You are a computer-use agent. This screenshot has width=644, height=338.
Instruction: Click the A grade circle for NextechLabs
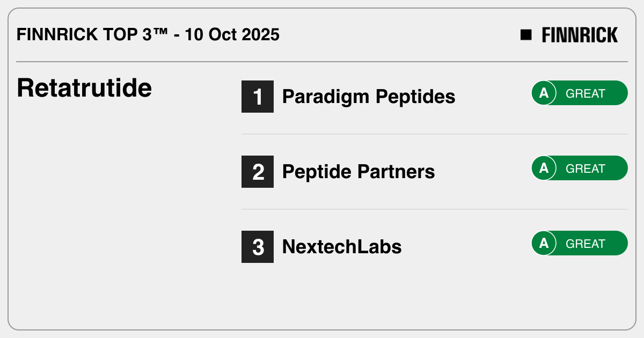(544, 243)
